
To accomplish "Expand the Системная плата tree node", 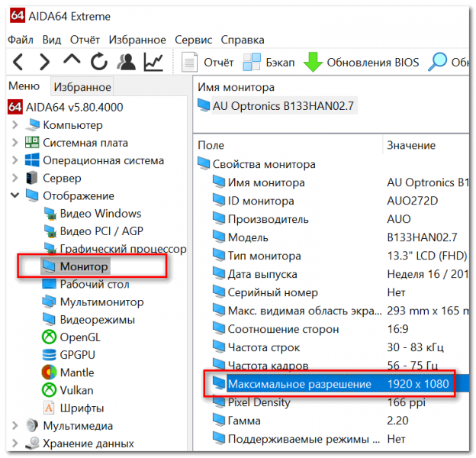I will tap(14, 143).
